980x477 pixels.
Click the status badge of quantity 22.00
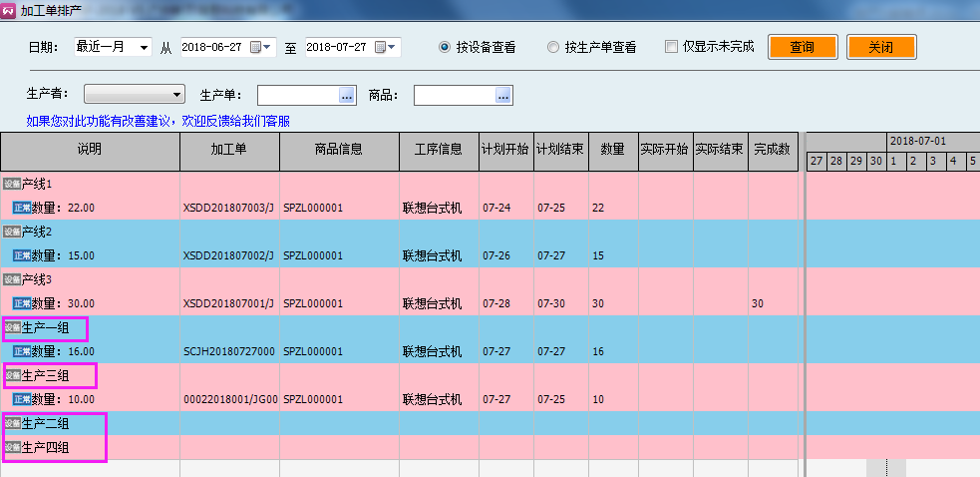coord(22,208)
